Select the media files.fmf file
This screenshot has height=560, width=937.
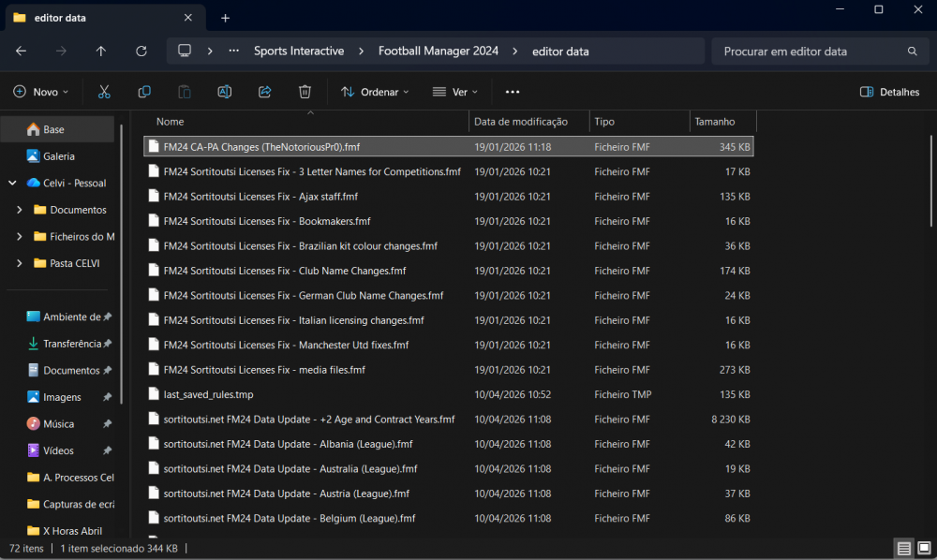coord(449,370)
